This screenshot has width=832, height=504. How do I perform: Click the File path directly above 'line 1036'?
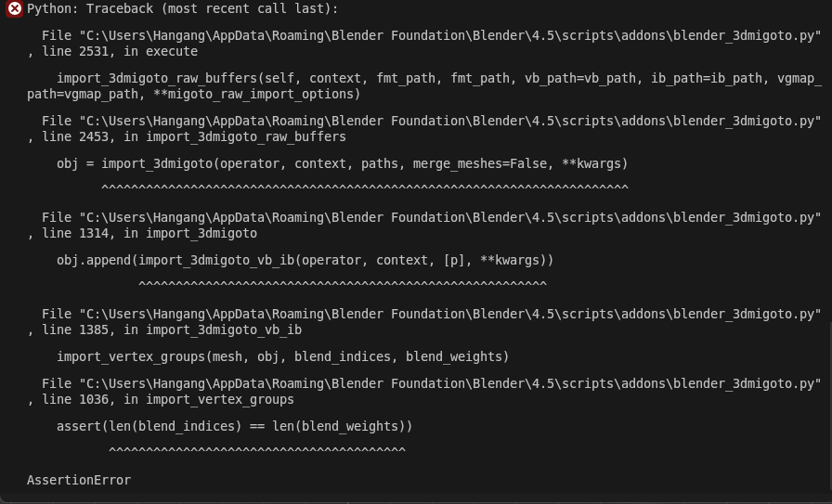pyautogui.click(x=431, y=383)
